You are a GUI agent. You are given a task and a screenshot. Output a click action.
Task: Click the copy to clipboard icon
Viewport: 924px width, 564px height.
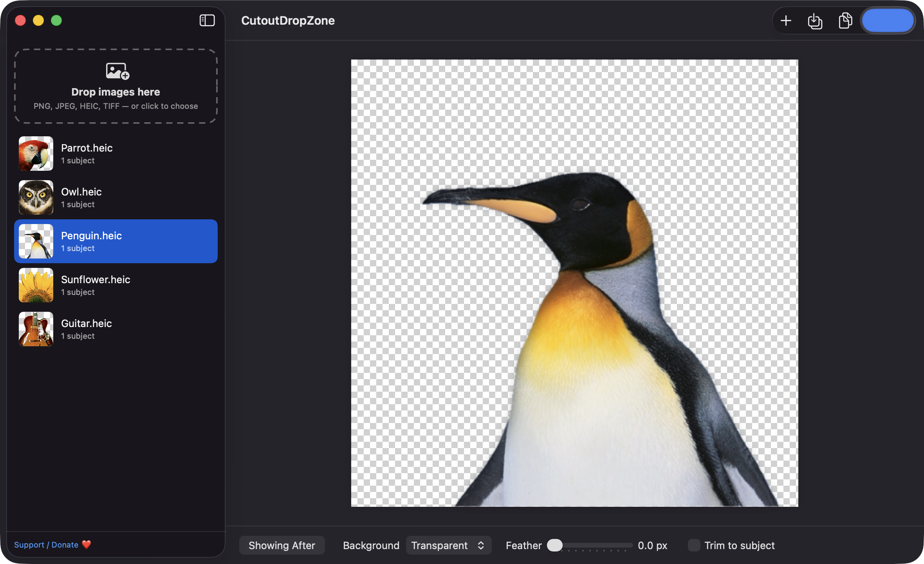(845, 20)
